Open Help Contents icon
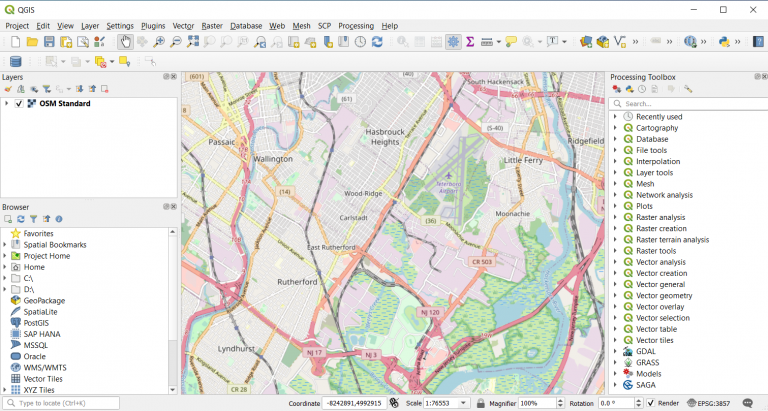768x411 pixels. [x=758, y=42]
